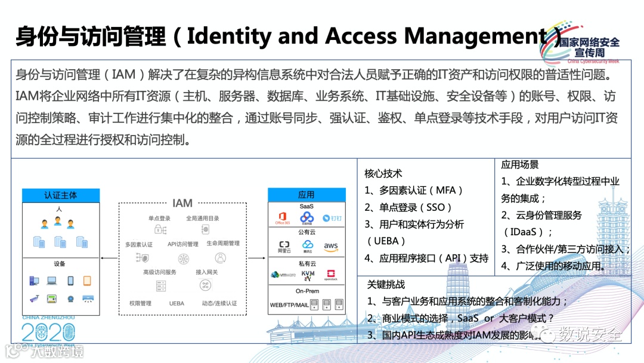Screen dimensions: 644x363
Task: Click item 1、多因素认证（MFA）
Action: coord(414,190)
